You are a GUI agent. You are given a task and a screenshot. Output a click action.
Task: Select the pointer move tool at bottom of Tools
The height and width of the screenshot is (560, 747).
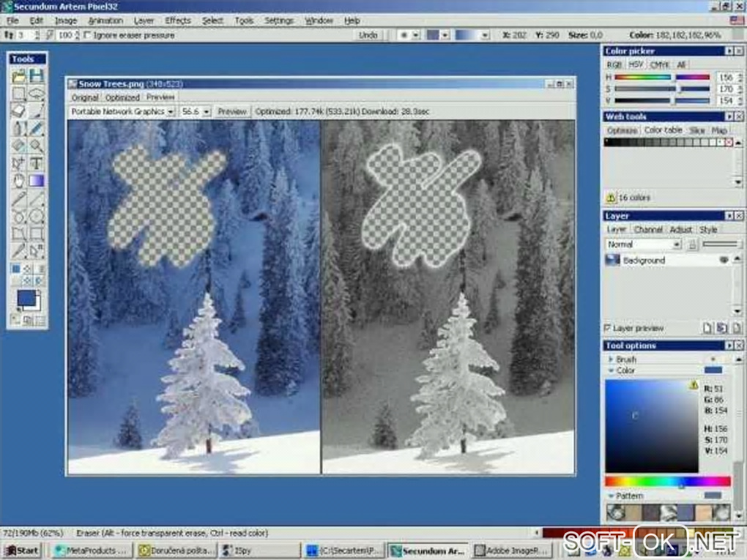tap(36, 251)
